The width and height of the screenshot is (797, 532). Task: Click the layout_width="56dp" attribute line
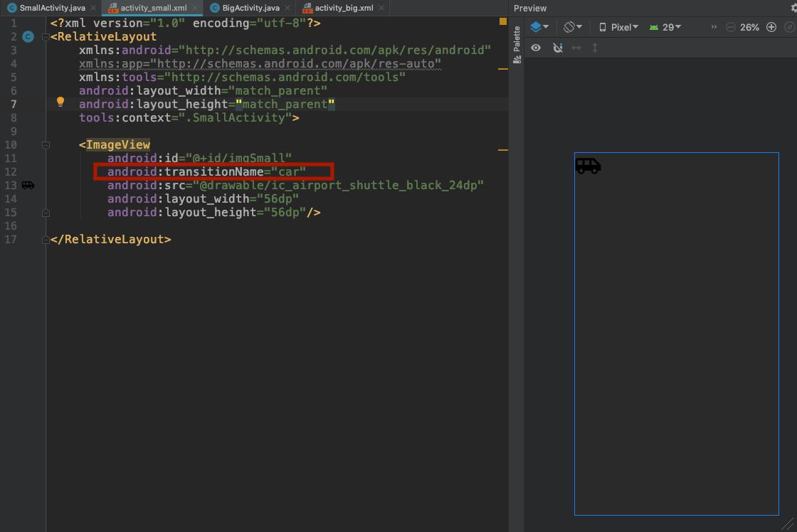pyautogui.click(x=203, y=198)
